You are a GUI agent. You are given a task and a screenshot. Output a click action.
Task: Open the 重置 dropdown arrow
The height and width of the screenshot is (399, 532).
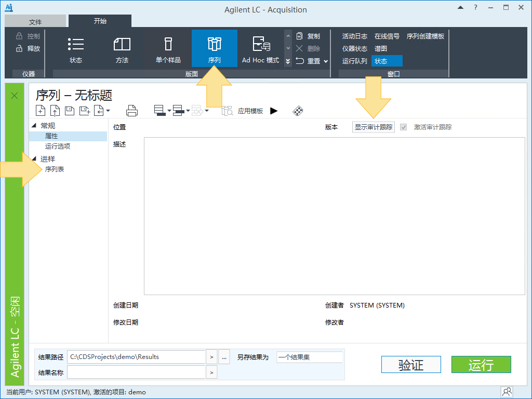[326, 61]
